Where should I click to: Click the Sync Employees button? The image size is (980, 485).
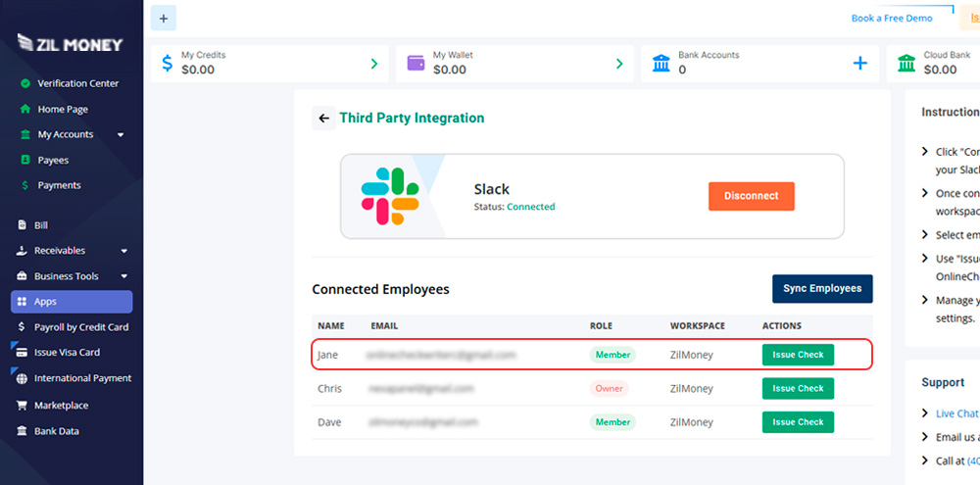pyautogui.click(x=821, y=289)
